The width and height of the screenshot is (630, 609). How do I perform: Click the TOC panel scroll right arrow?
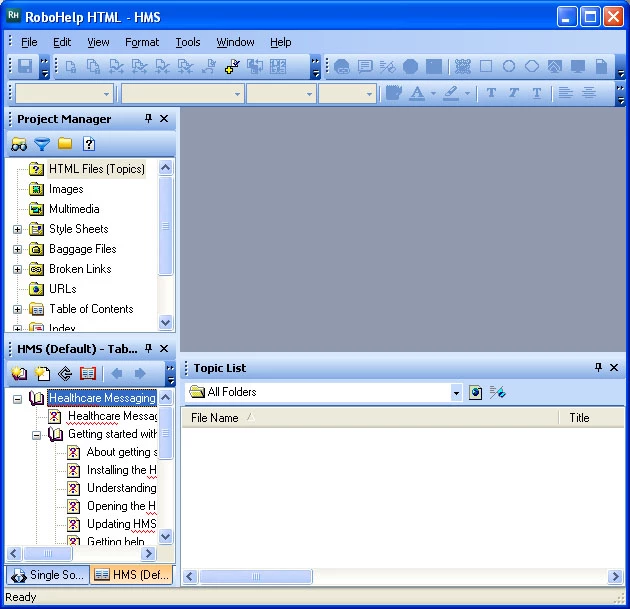[148, 554]
